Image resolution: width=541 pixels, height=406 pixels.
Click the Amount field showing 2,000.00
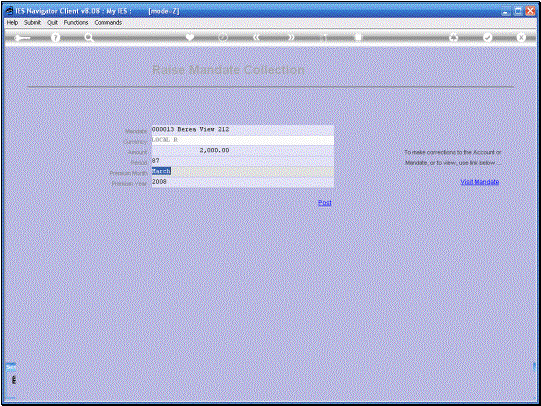click(x=243, y=150)
